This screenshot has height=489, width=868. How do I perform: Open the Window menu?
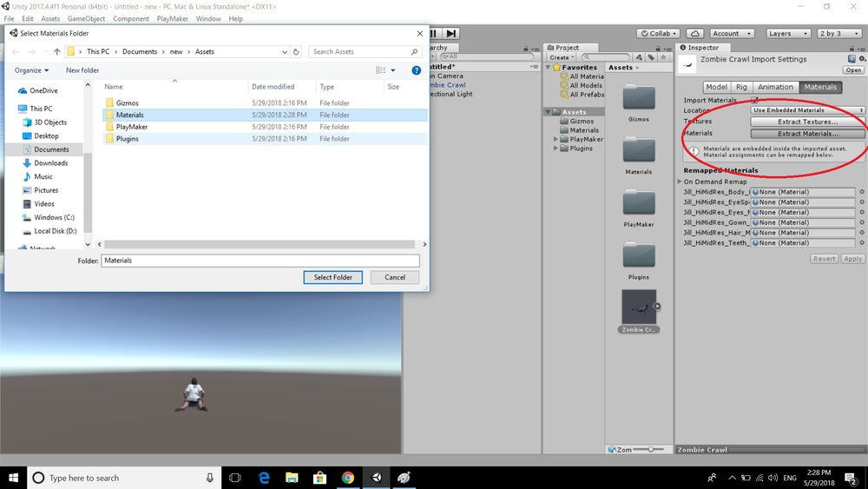208,19
